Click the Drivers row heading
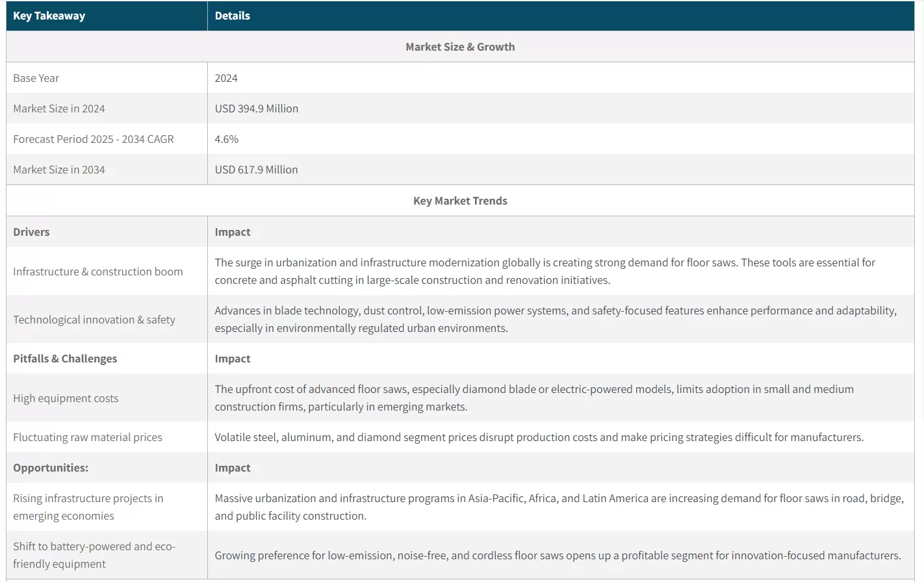 pos(31,232)
